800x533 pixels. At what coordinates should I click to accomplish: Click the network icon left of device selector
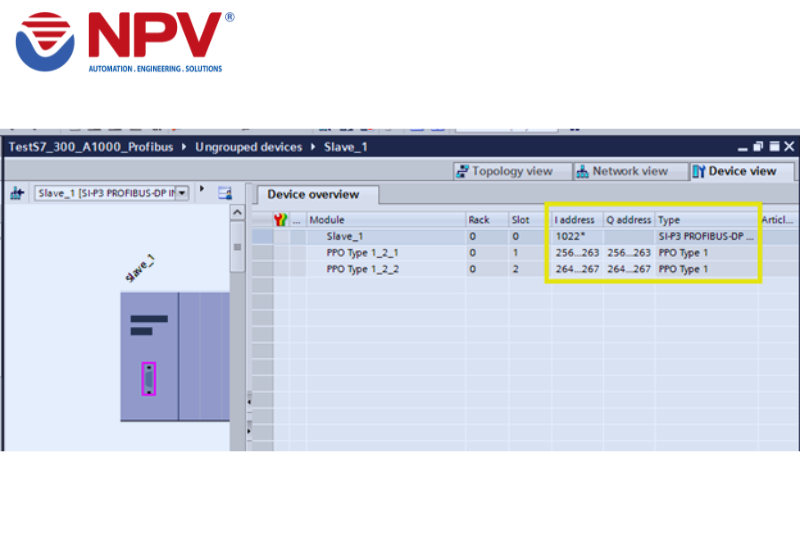17,193
